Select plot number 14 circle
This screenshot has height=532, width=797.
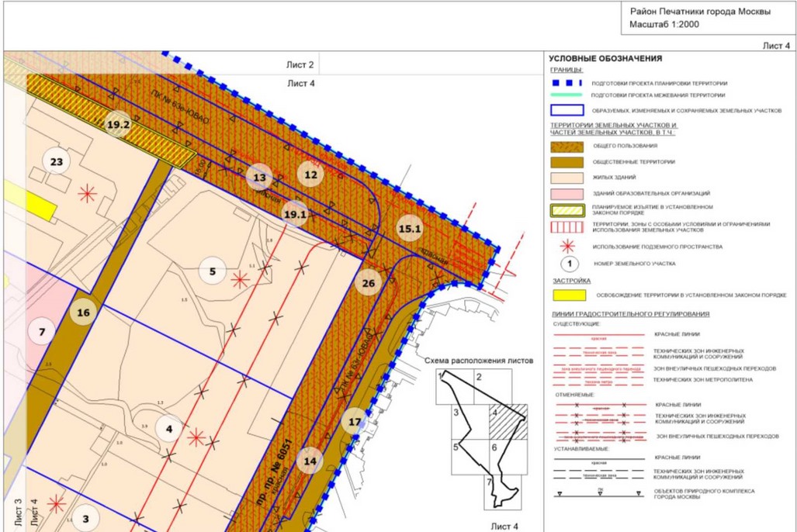point(310,461)
